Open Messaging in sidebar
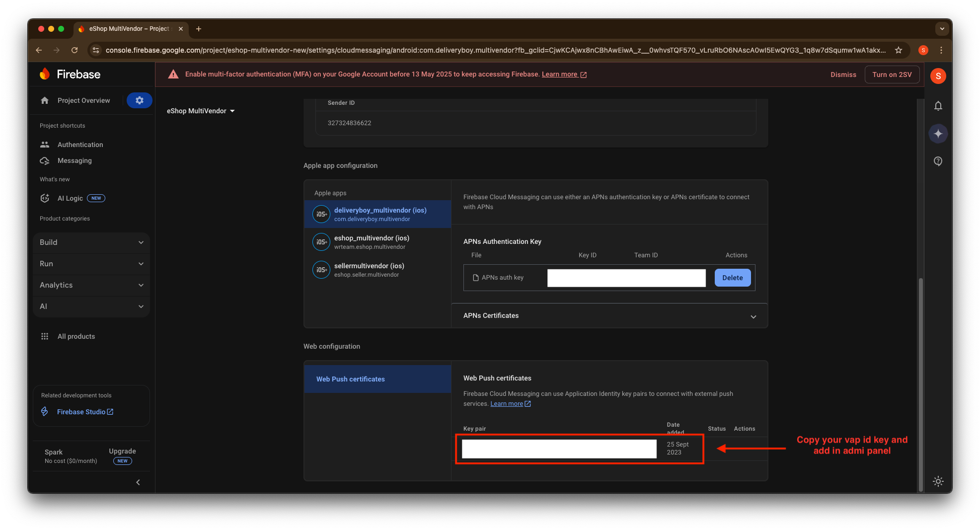This screenshot has height=530, width=980. (75, 160)
